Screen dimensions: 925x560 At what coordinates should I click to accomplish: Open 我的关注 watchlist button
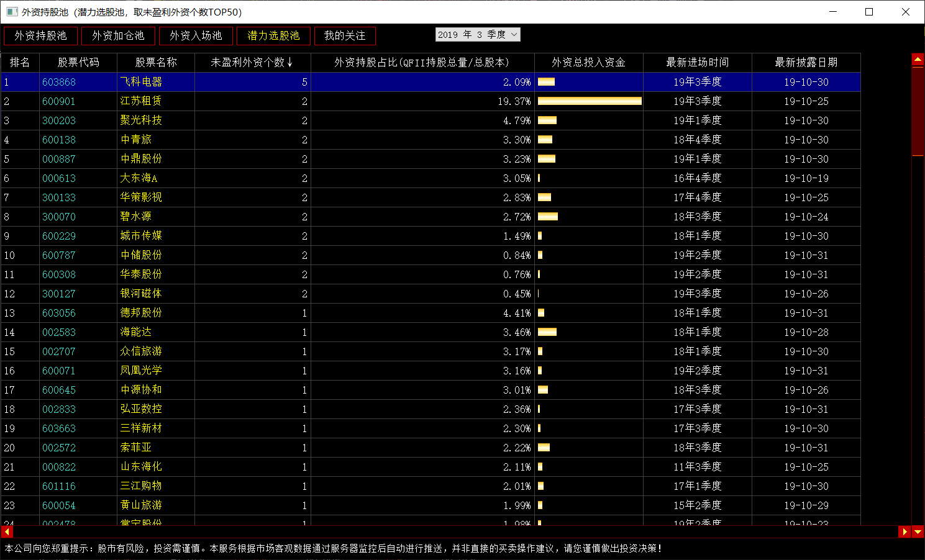click(345, 36)
